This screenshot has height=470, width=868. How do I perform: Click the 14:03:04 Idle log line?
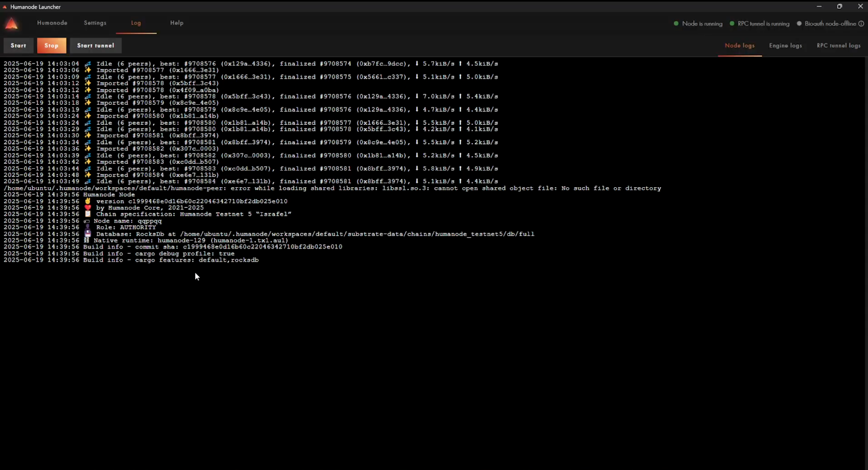(251, 63)
